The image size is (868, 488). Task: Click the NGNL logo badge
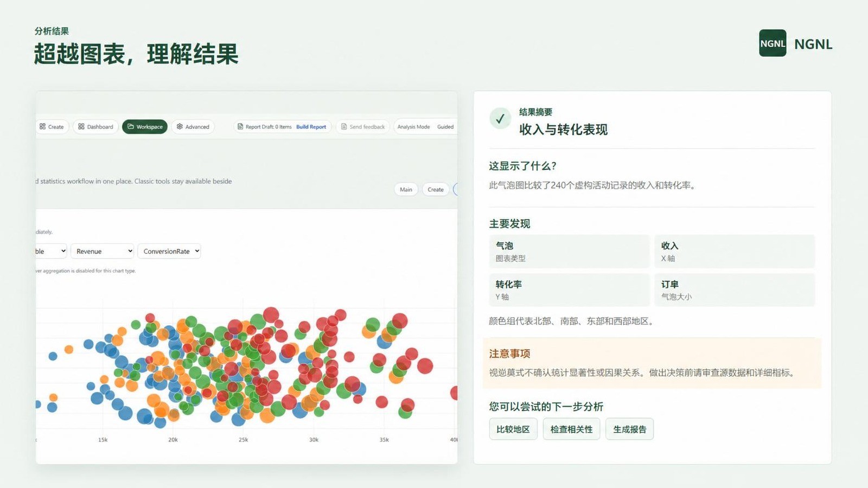(773, 43)
